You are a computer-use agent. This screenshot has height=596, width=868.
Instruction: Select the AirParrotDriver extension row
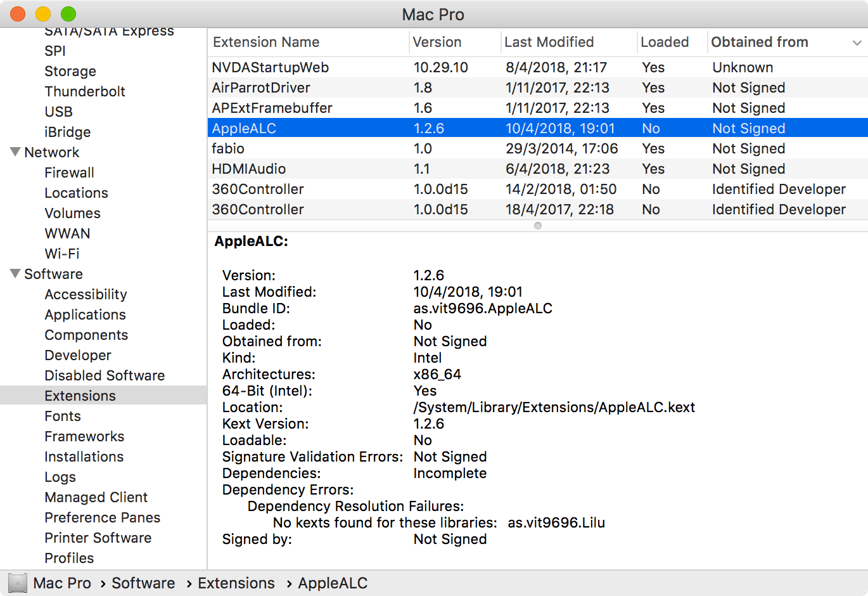(537, 87)
